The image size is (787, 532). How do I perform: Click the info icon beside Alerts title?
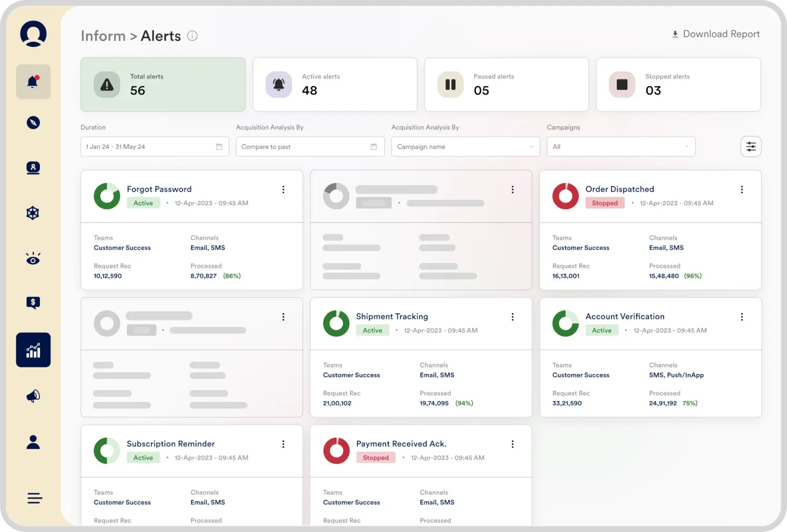pos(193,36)
